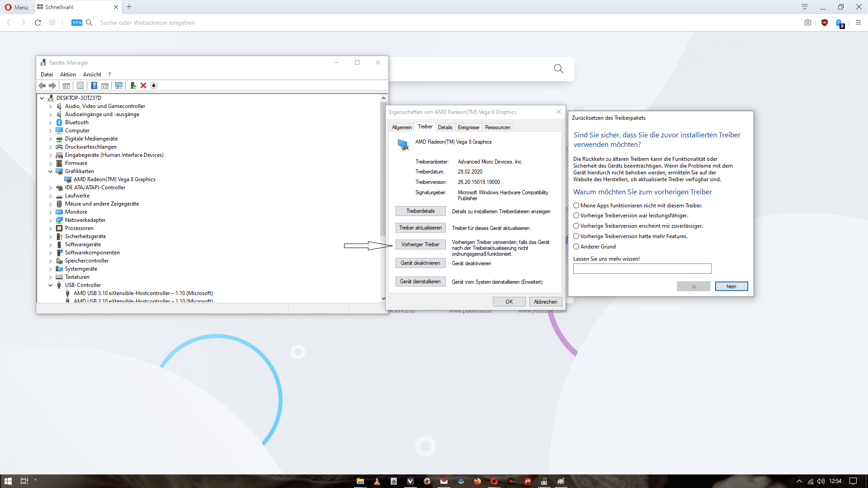Screen dimensions: 868x488
Task: Click the Back arrow in Geräte-Manager toolbar
Action: click(42, 85)
